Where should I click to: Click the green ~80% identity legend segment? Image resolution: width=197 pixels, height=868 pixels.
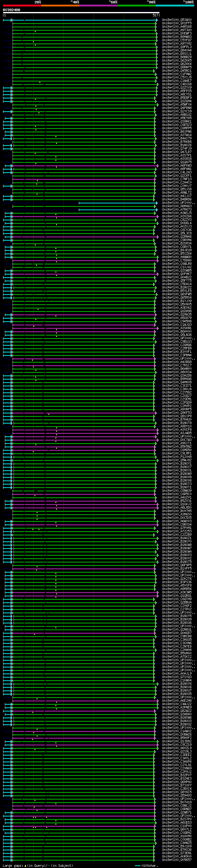point(136,6)
